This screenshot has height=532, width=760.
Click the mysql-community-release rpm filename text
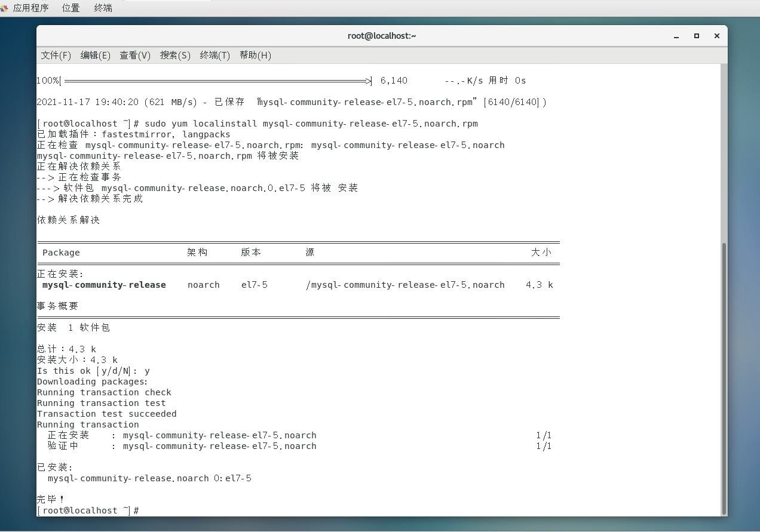click(x=370, y=124)
